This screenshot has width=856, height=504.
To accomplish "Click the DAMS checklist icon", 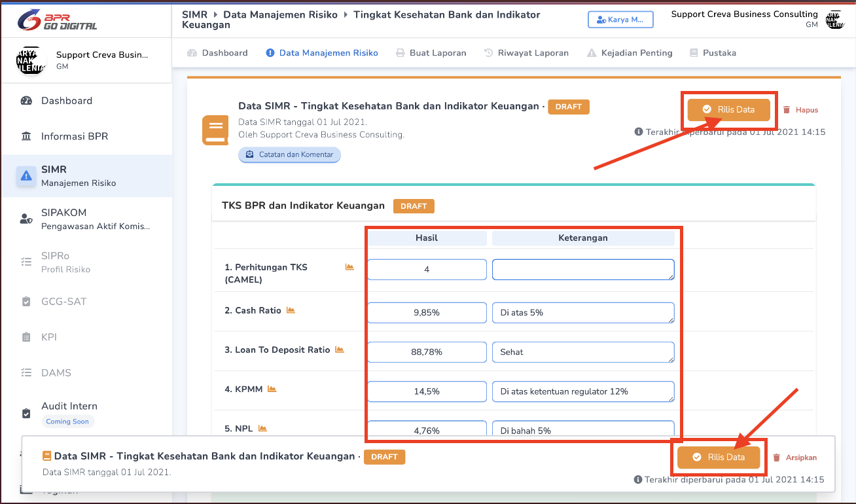I will [26, 372].
